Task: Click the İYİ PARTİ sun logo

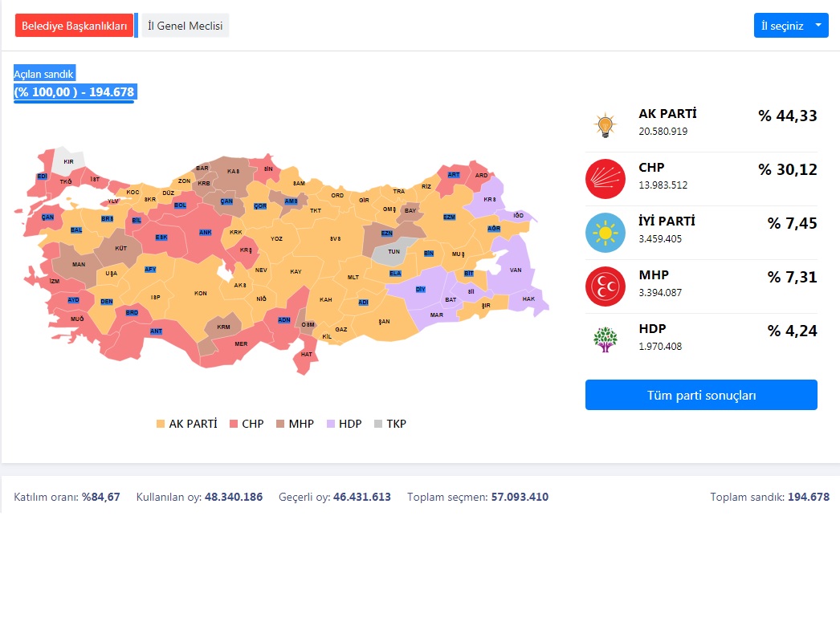Action: click(606, 233)
